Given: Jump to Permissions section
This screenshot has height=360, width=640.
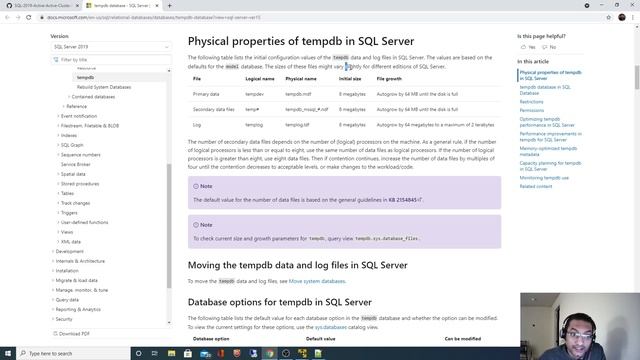Looking at the screenshot, I should coord(532,111).
